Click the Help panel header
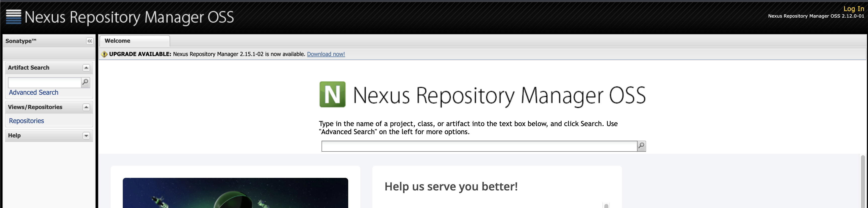This screenshot has height=208, width=868. click(49, 135)
